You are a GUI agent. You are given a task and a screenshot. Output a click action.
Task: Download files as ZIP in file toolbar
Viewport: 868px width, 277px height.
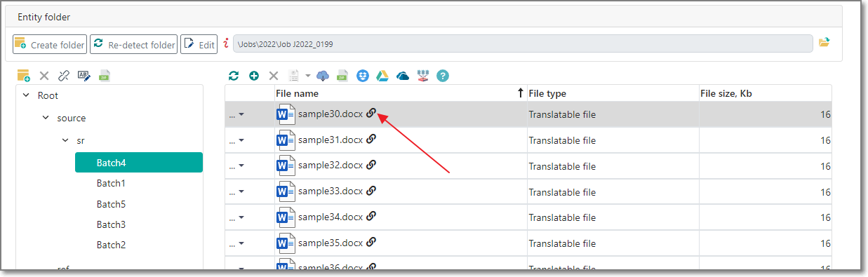[342, 76]
